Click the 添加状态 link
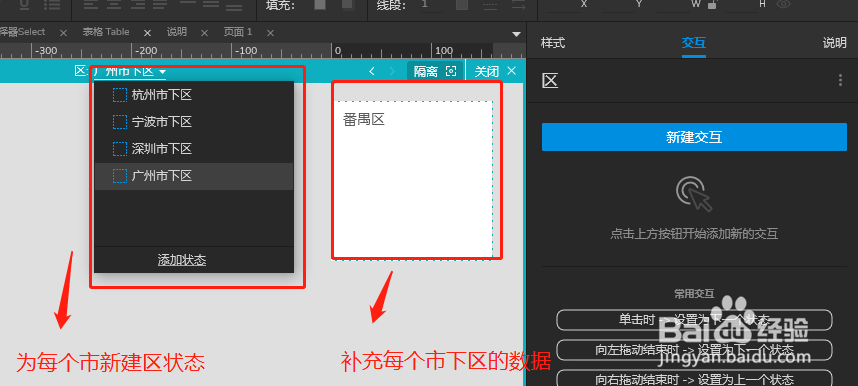This screenshot has height=386, width=858. pos(182,260)
